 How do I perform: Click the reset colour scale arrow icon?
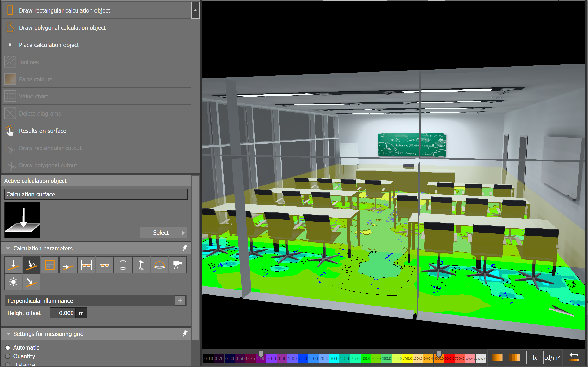(574, 357)
